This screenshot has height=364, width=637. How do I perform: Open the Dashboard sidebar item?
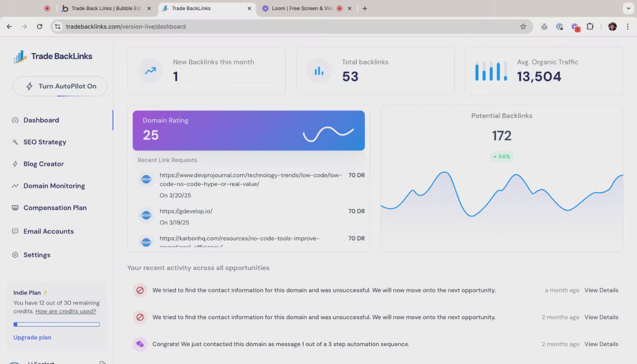click(41, 120)
